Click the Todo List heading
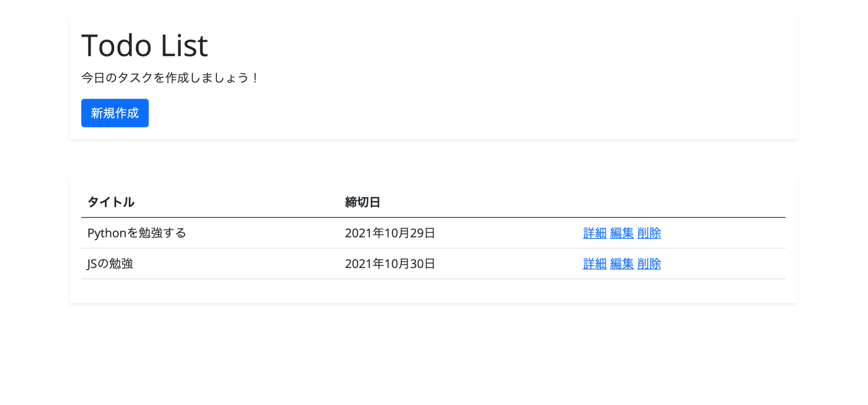The image size is (868, 405). [144, 44]
